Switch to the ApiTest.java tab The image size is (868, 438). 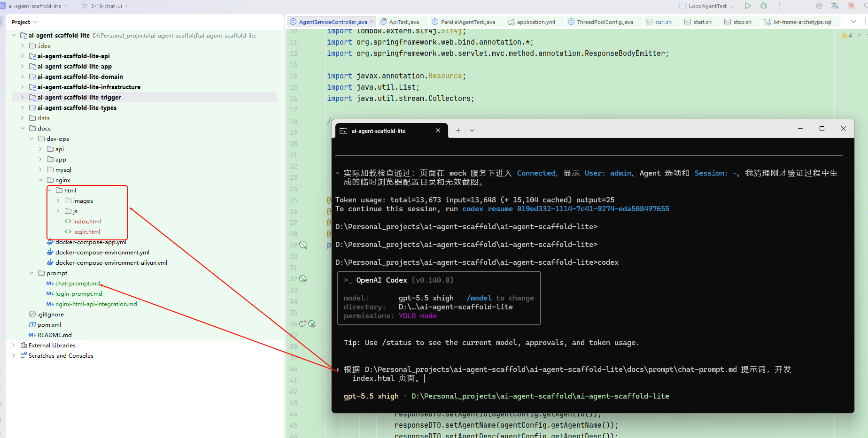coord(403,22)
